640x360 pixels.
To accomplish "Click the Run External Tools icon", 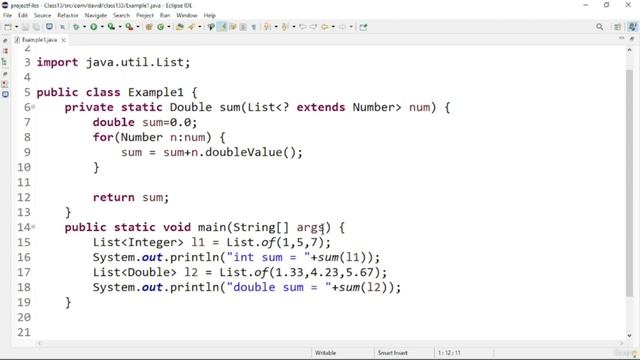I will pyautogui.click(x=129, y=27).
